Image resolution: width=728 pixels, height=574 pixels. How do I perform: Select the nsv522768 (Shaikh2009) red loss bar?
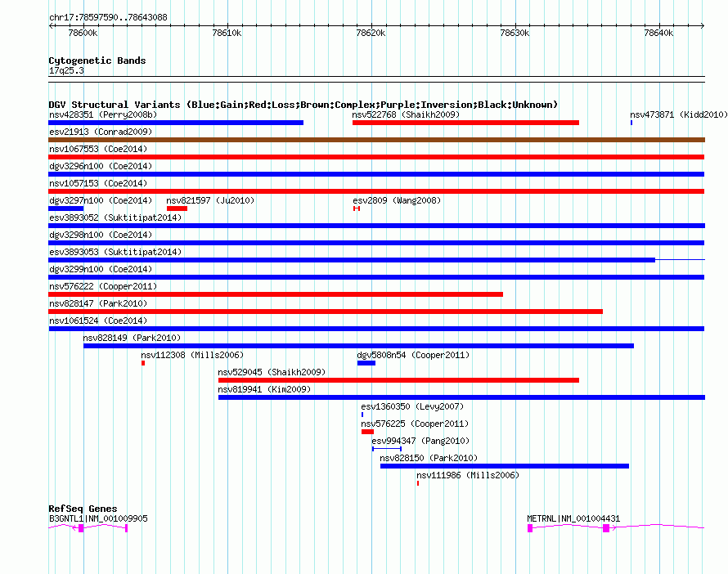[x=465, y=123]
